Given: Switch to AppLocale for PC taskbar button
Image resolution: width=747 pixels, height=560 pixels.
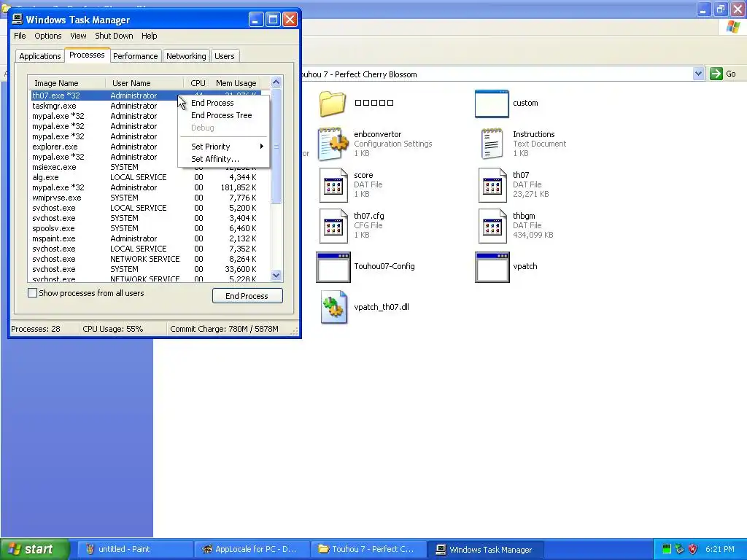Looking at the screenshot, I should coord(252,549).
